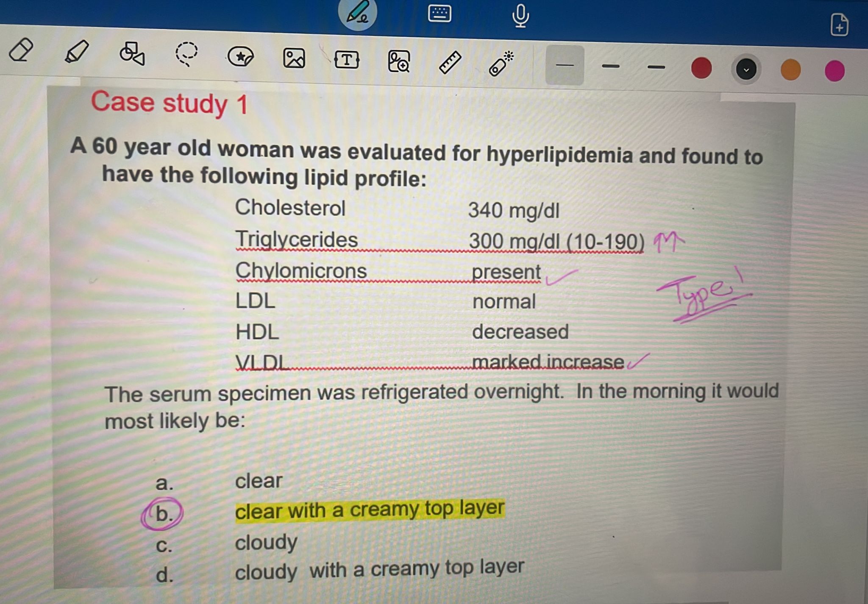Viewport: 868px width, 604px height.
Task: Click 'The serum specimen was refrigerated overnight' sentence
Action: click(334, 393)
